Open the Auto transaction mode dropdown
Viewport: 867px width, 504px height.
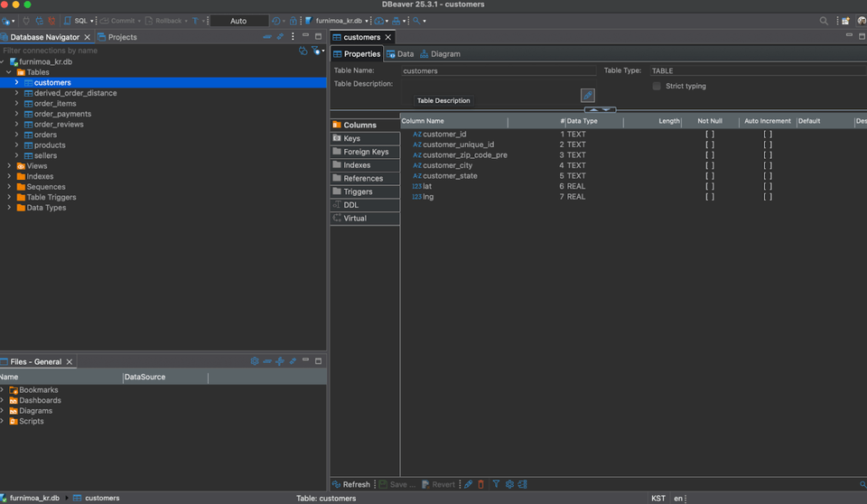point(238,21)
